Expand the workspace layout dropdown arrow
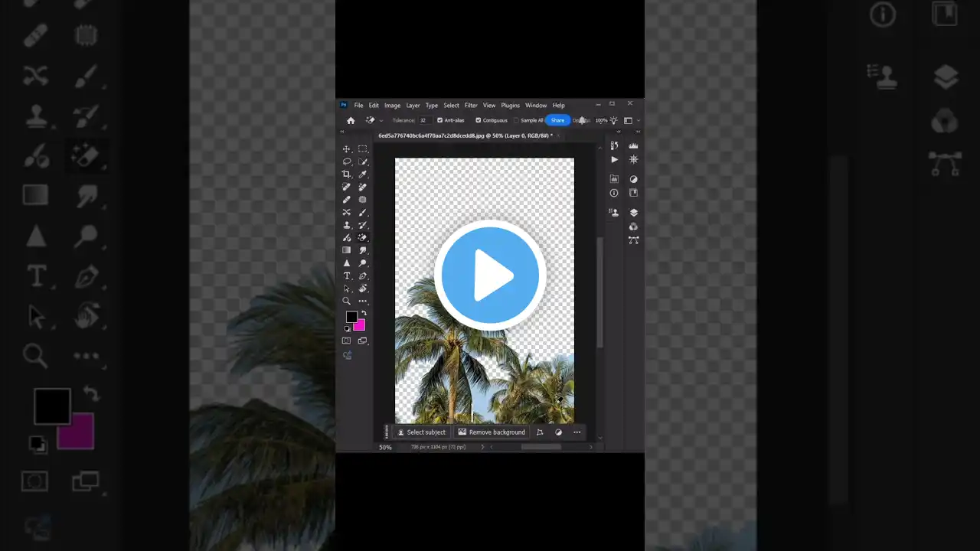Screen dimensions: 980x551 (x=639, y=120)
